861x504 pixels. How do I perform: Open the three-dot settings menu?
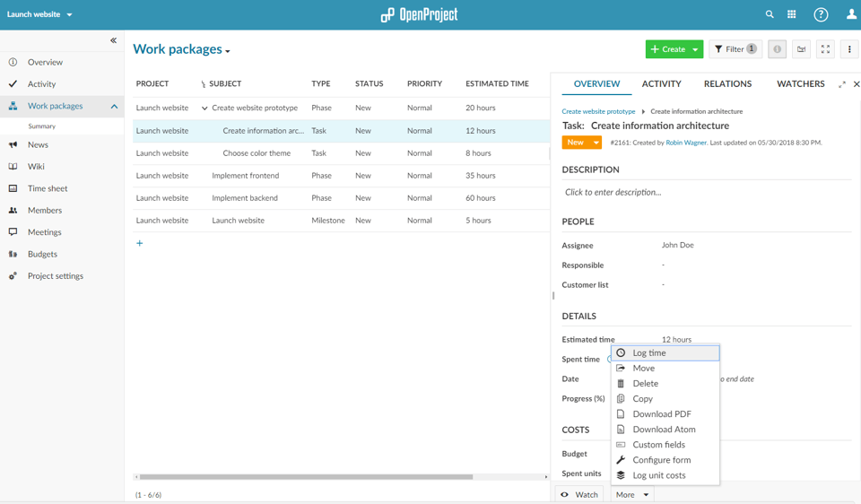849,49
